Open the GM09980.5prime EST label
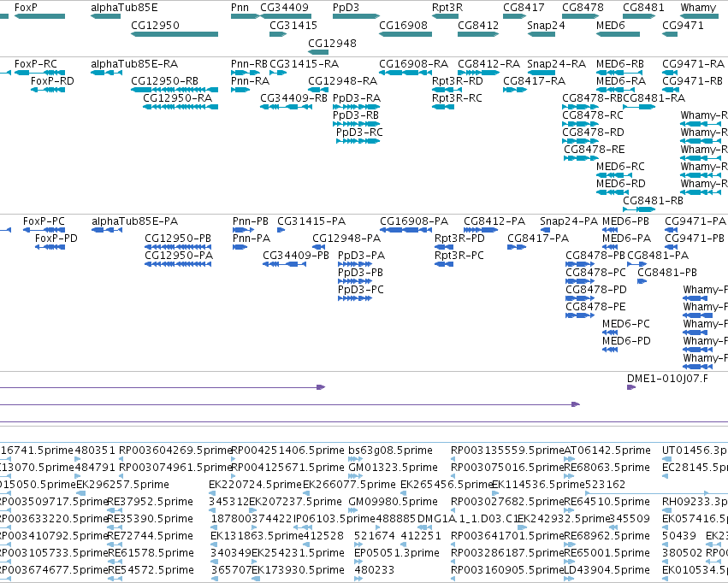Image resolution: width=728 pixels, height=583 pixels. (393, 502)
